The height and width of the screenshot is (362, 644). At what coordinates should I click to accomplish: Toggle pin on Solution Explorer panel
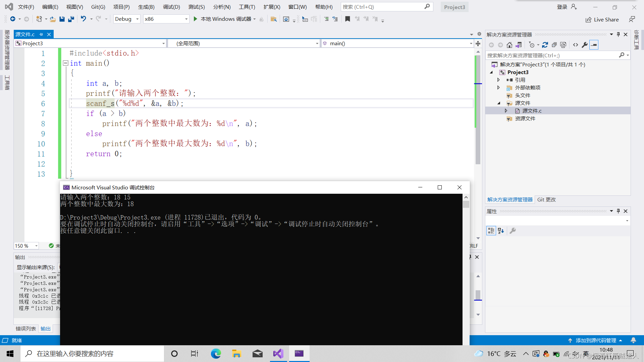pos(618,35)
